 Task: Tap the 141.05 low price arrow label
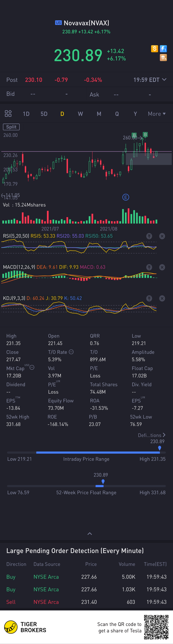pos(10,195)
